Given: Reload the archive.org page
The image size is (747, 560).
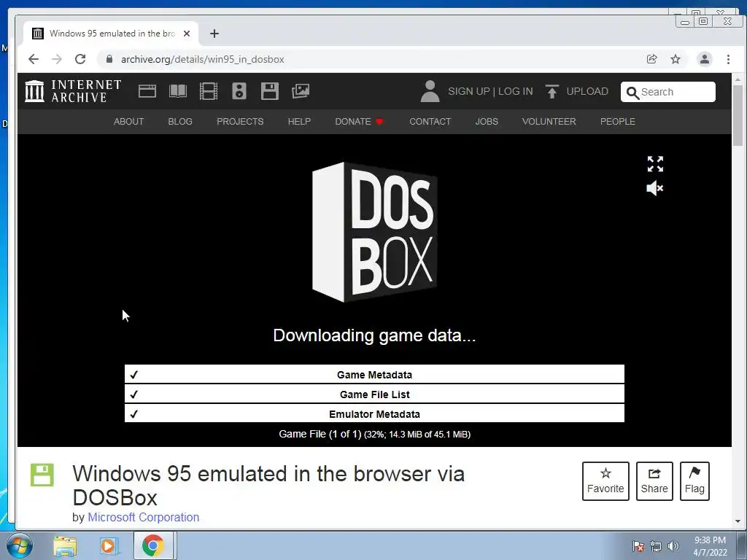Looking at the screenshot, I should (x=80, y=59).
